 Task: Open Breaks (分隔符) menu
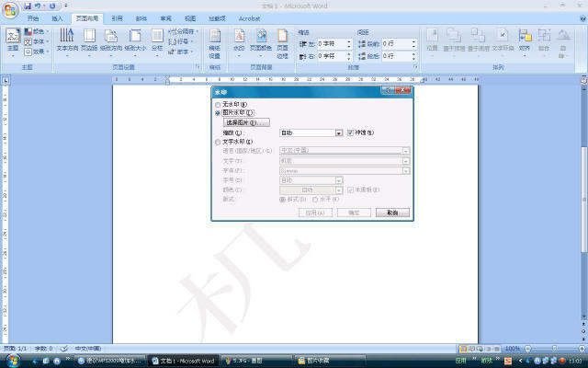click(x=183, y=31)
